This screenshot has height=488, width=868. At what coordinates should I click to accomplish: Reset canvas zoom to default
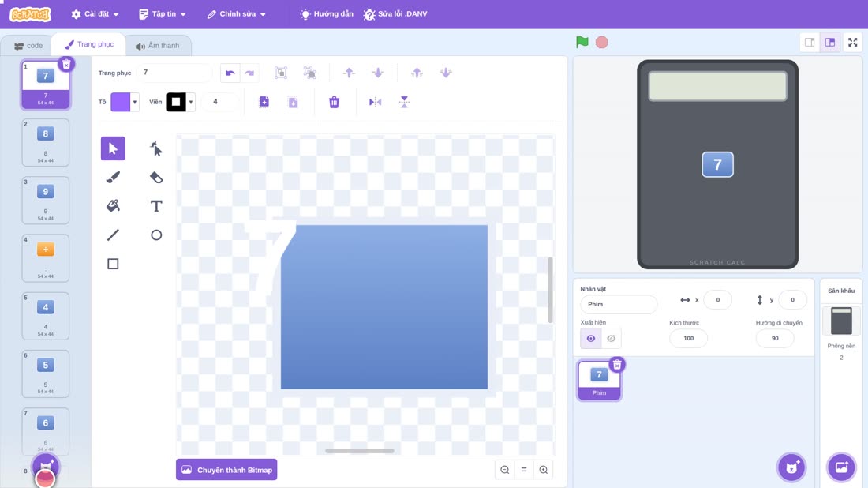pos(524,470)
